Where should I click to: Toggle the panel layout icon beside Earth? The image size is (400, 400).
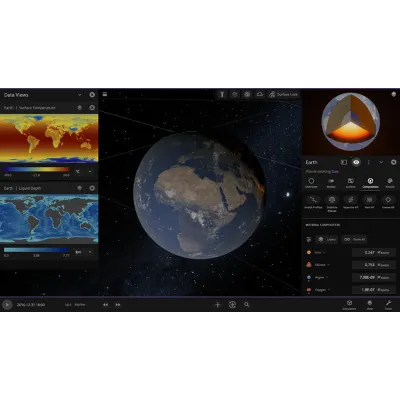coord(344,162)
